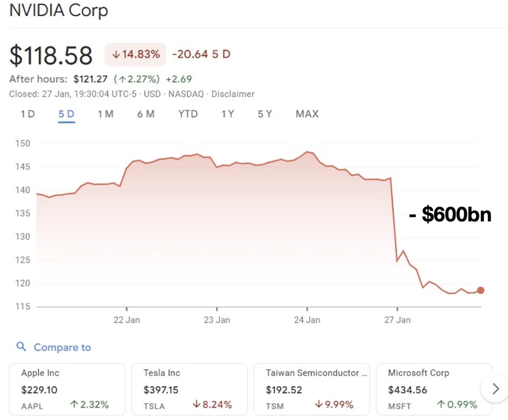Select the MAX time range tab
Image resolution: width=508 pixels, height=420 pixels.
tap(307, 114)
